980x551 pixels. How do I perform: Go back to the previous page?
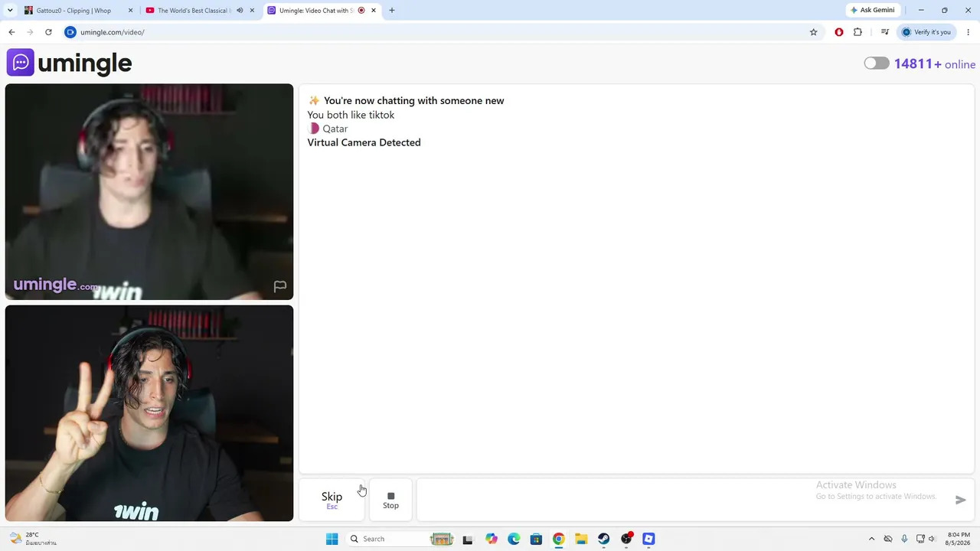tap(11, 32)
